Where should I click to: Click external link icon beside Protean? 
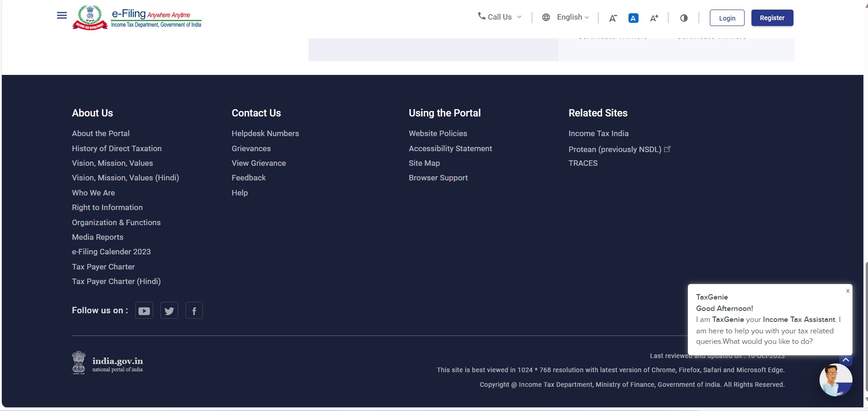point(667,149)
